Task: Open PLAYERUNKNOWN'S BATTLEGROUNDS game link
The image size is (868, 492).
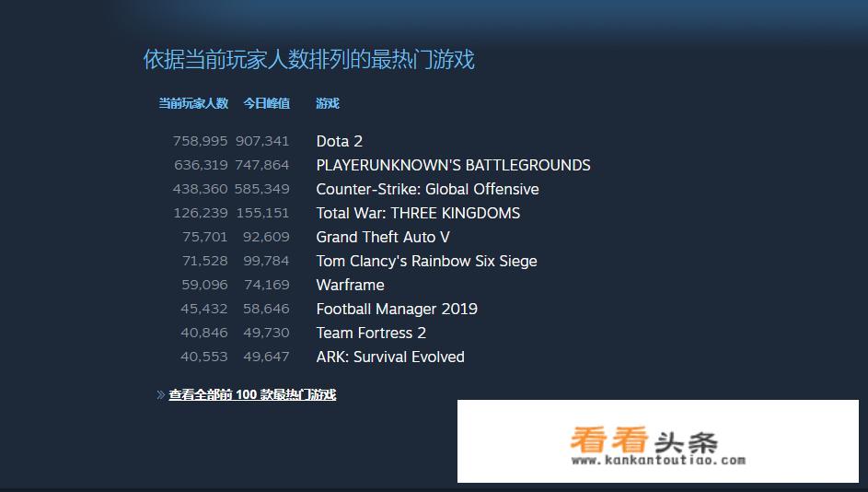Action: point(454,165)
